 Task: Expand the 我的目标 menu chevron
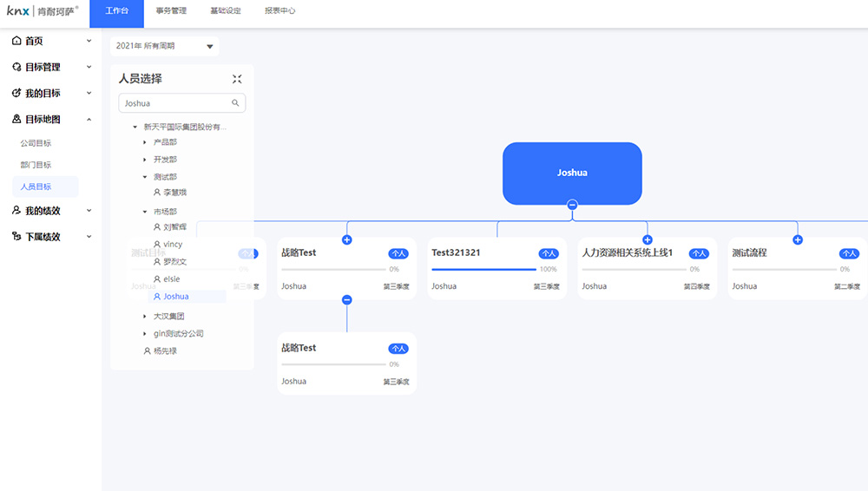click(89, 93)
